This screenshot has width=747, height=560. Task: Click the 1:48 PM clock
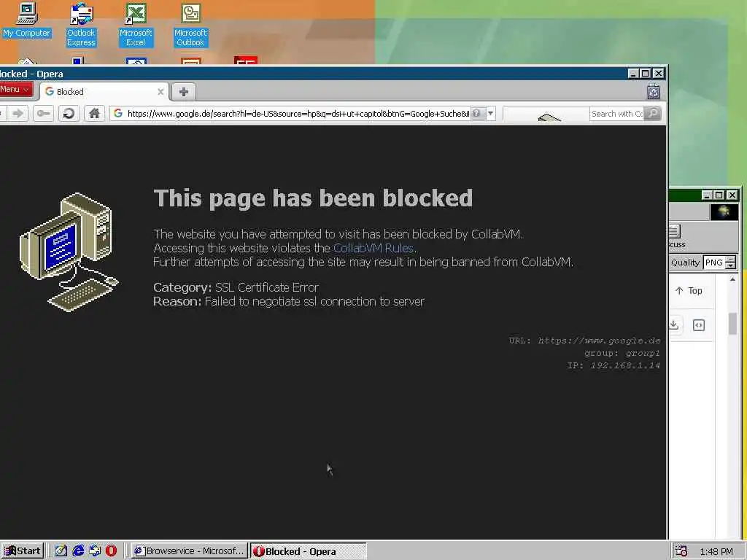coord(716,552)
